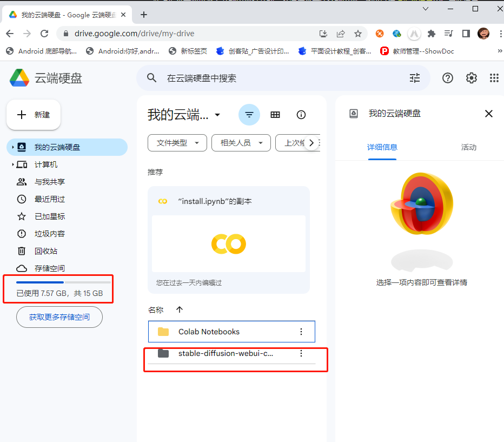Switch to 活动 activity tab
The image size is (504, 442).
[469, 147]
